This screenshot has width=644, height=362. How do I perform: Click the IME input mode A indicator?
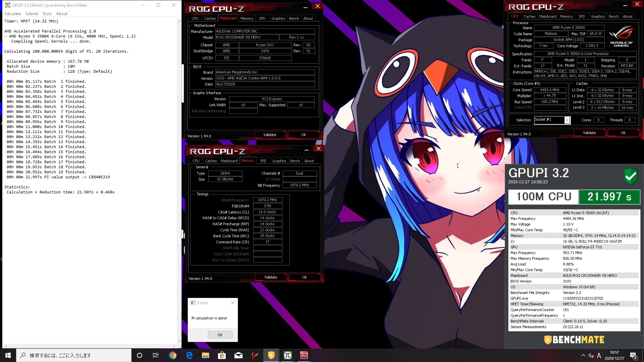599,355
